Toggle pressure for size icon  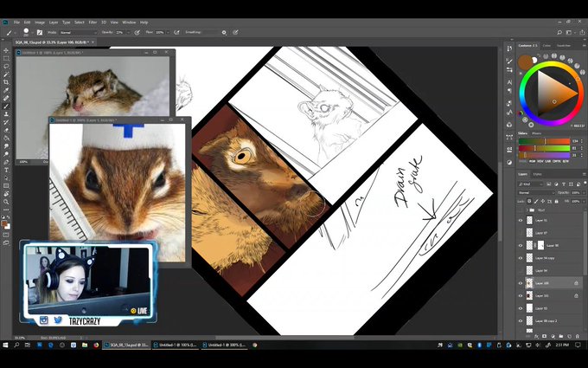235,33
